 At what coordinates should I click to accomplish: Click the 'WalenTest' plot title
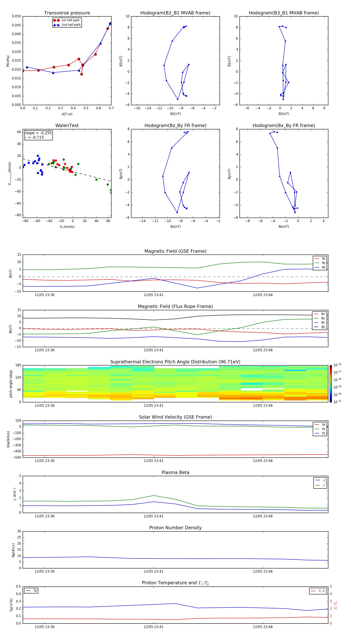67,125
